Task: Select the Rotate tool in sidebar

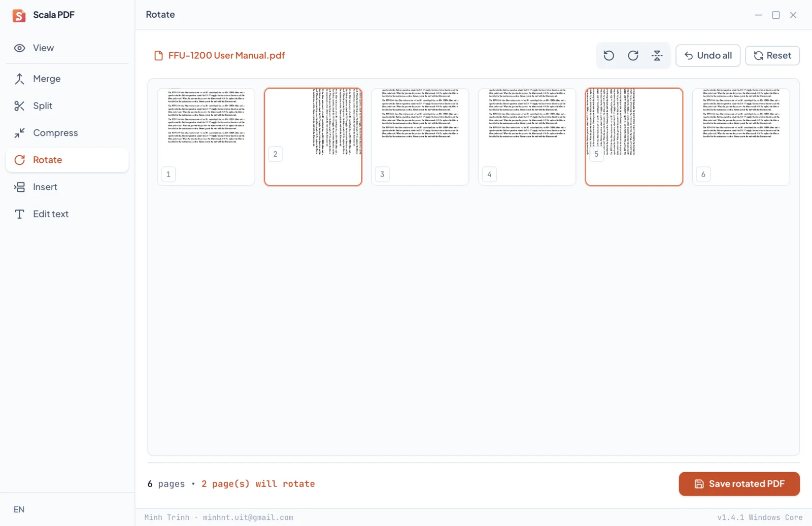Action: coord(67,160)
